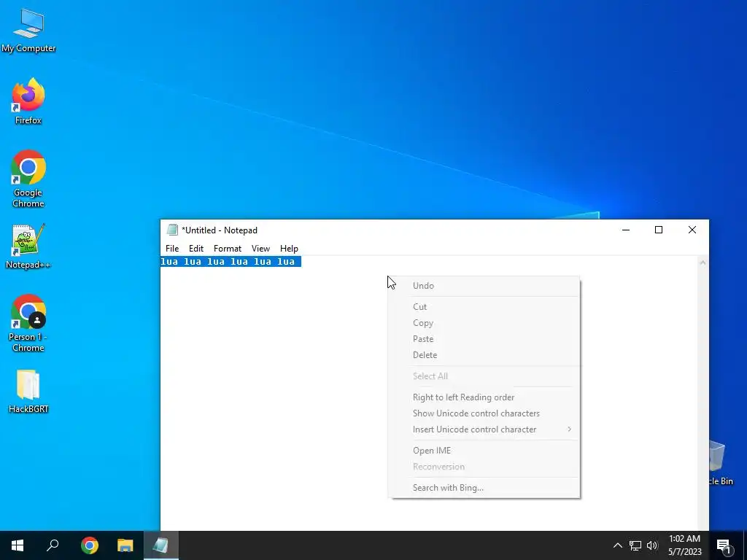Click the Notepad title bar icon

(172, 230)
